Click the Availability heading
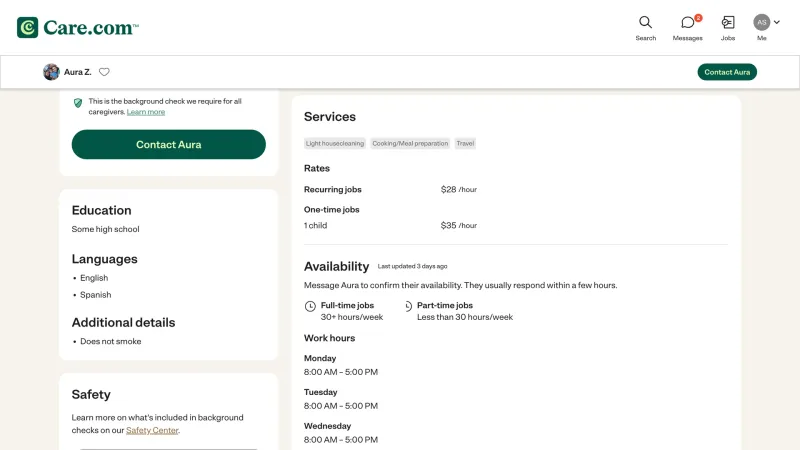 coord(336,266)
